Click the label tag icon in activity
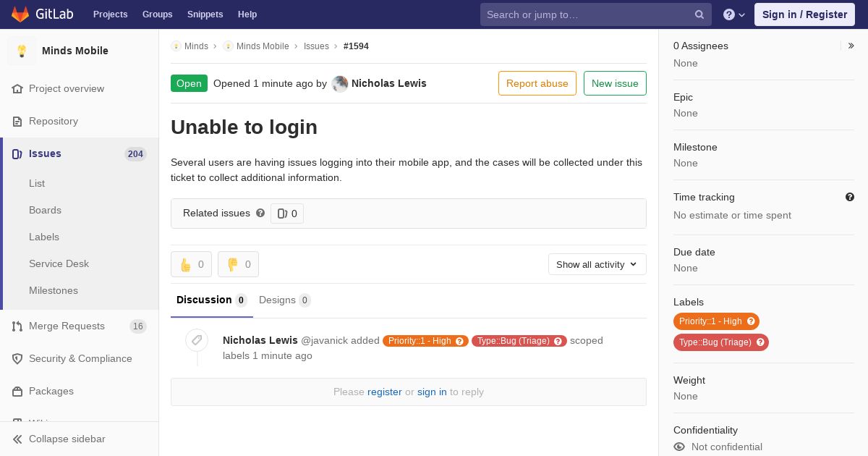 [x=197, y=339]
